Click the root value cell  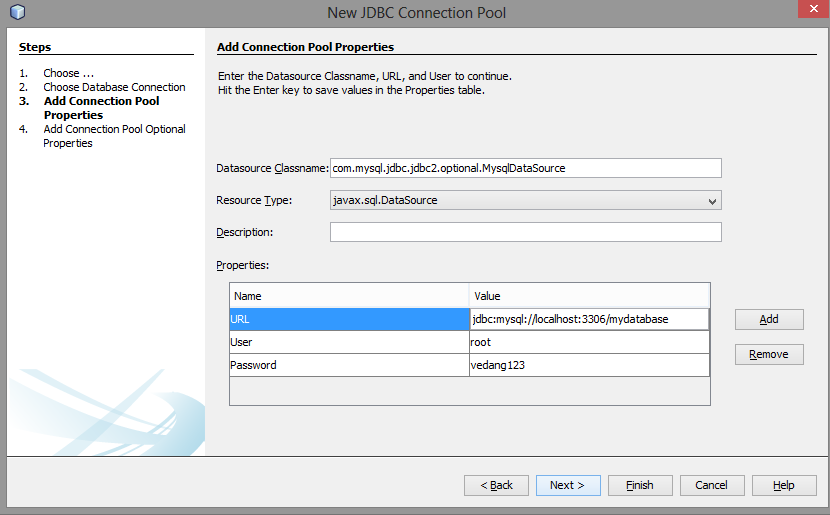(x=589, y=342)
